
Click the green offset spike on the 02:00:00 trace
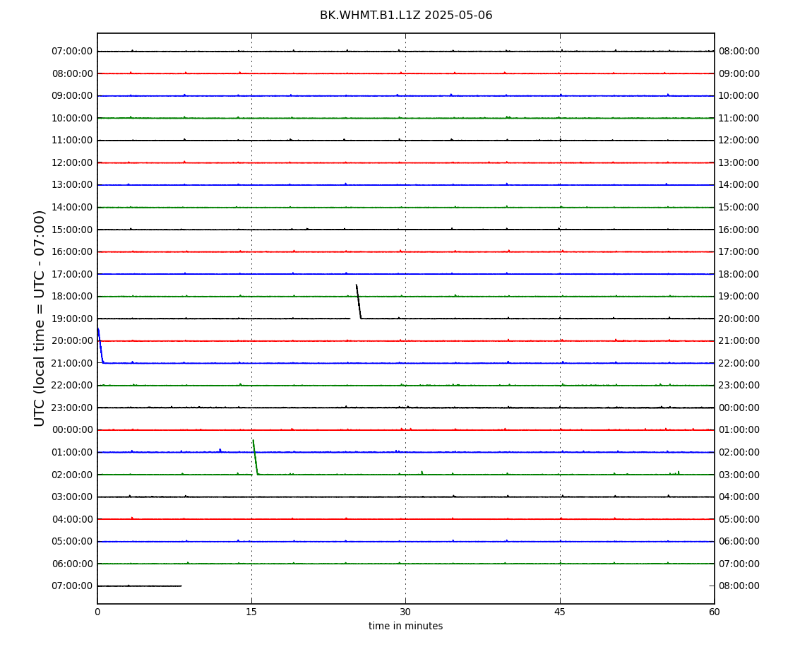click(x=256, y=457)
